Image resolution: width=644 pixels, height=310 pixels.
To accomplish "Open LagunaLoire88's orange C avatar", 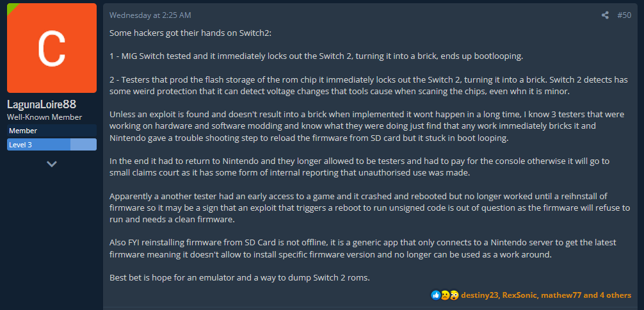I will (52, 48).
